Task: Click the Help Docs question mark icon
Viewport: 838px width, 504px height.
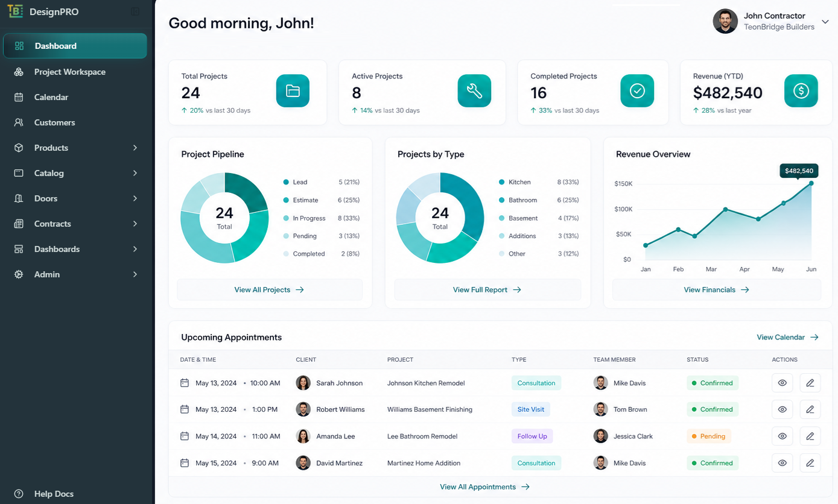Action: point(19,494)
